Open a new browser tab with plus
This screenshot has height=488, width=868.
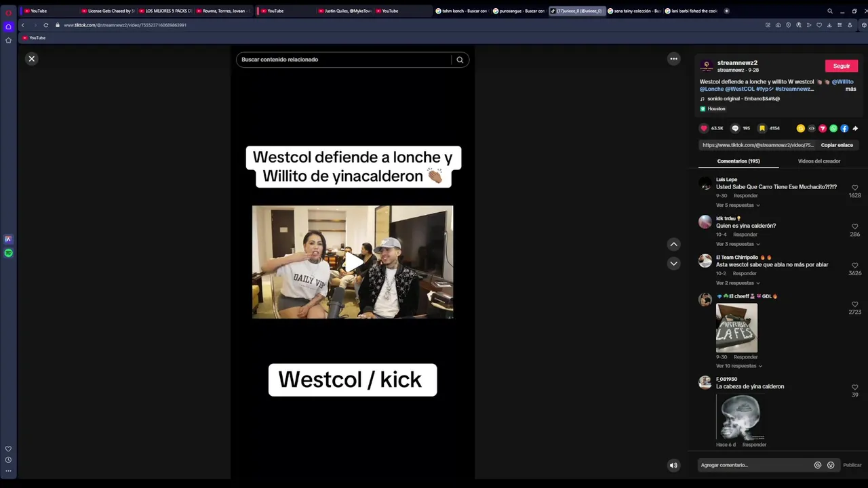(x=726, y=11)
